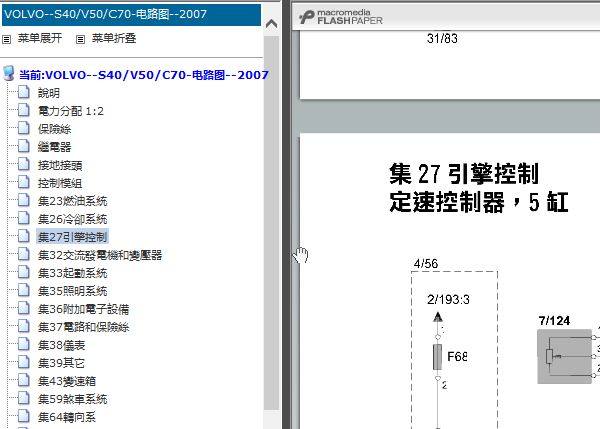Image resolution: width=600 pixels, height=429 pixels.
Task: Click the 菜单展开 expand-menu button
Action: [x=40, y=38]
